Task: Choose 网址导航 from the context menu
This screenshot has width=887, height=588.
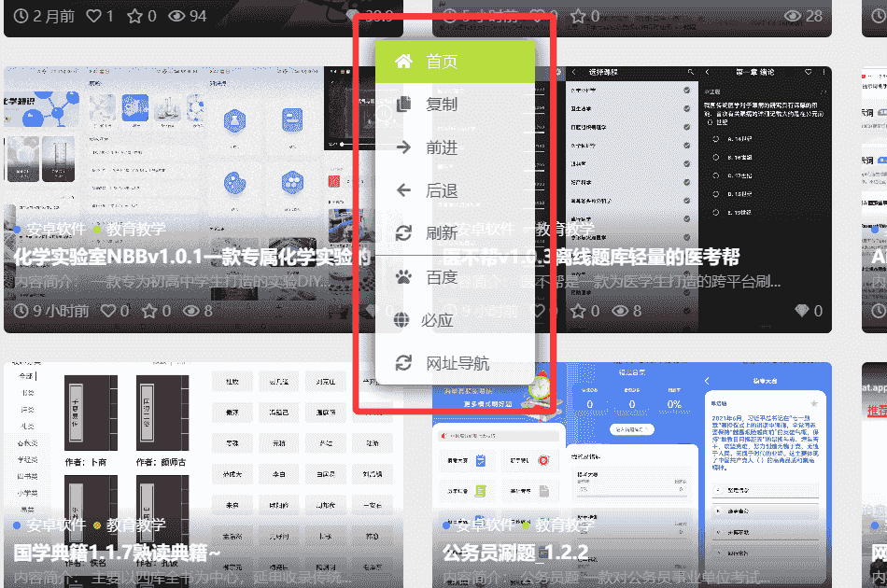Action: (455, 363)
